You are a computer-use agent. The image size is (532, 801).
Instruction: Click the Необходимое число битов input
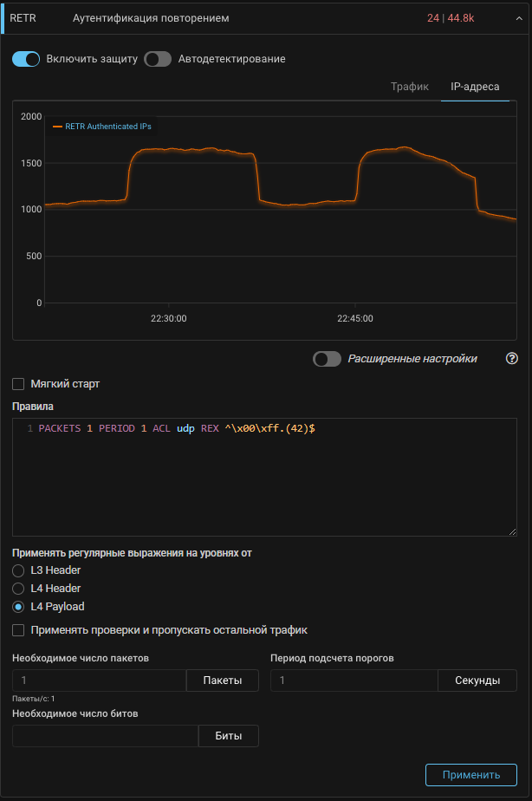click(x=106, y=736)
